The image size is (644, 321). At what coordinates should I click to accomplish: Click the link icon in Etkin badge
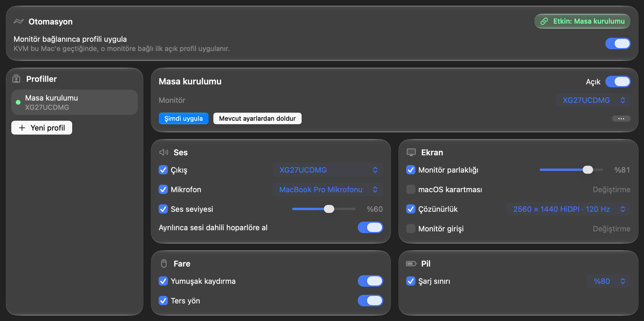(x=544, y=21)
